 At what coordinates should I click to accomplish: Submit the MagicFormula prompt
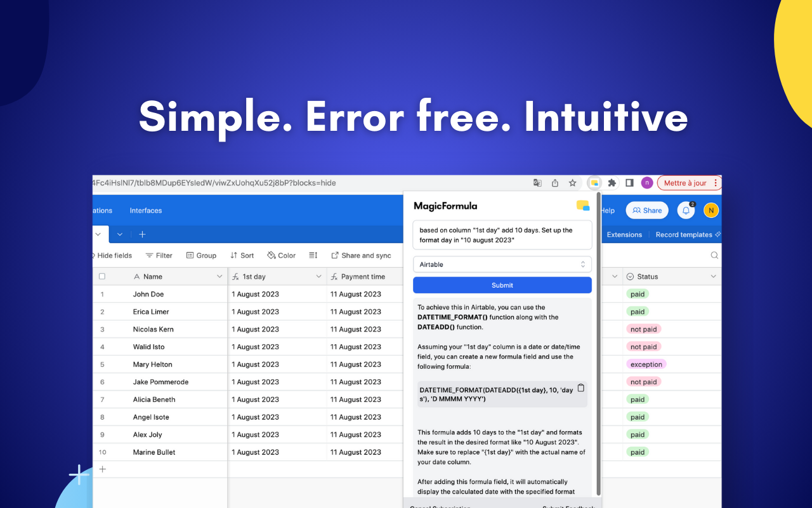pyautogui.click(x=502, y=285)
